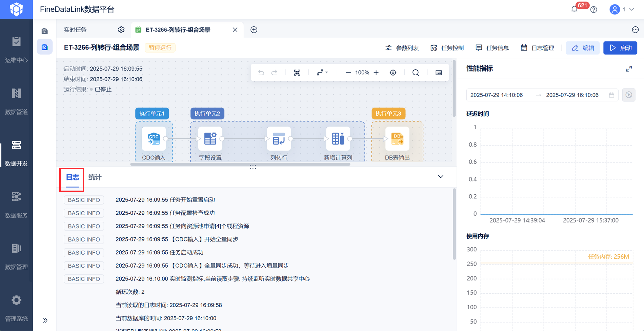The image size is (644, 331).
Task: Click the locate/center canvas target icon
Action: [x=393, y=73]
